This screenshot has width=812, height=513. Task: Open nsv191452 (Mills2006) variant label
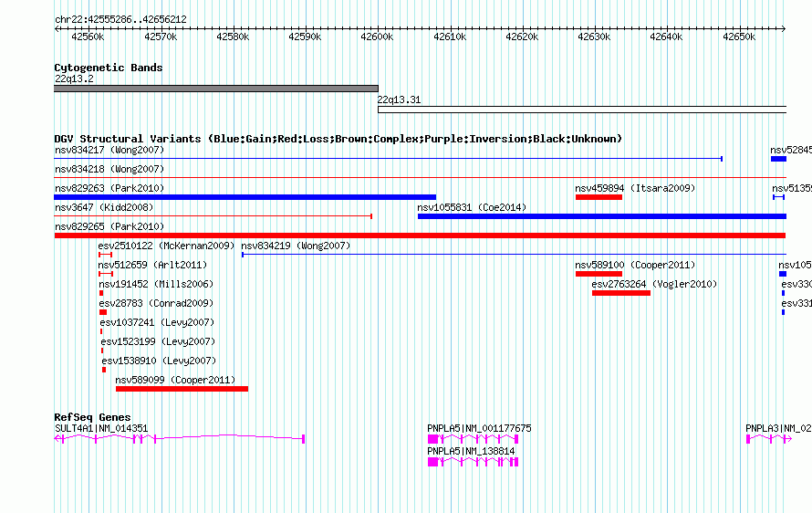pos(156,284)
